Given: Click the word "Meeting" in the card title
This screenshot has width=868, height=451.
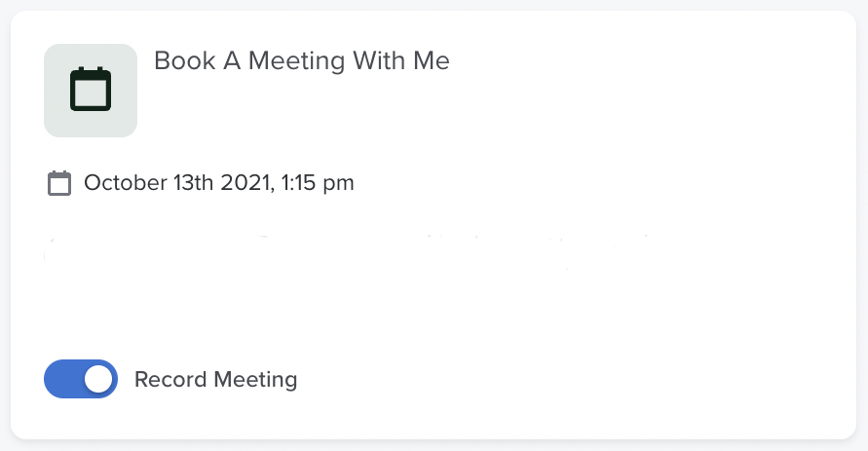Looking at the screenshot, I should click(x=294, y=60).
